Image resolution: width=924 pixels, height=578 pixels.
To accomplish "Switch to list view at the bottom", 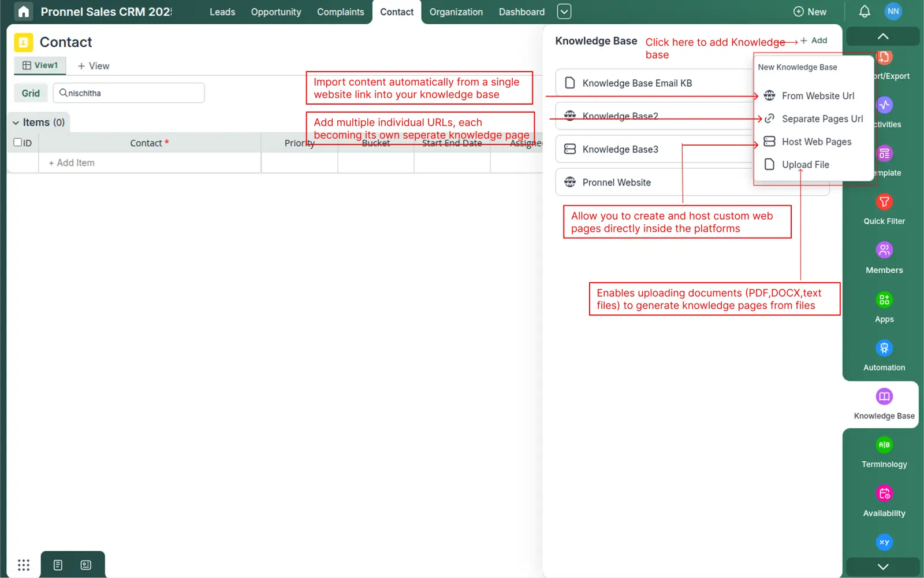I will (57, 565).
